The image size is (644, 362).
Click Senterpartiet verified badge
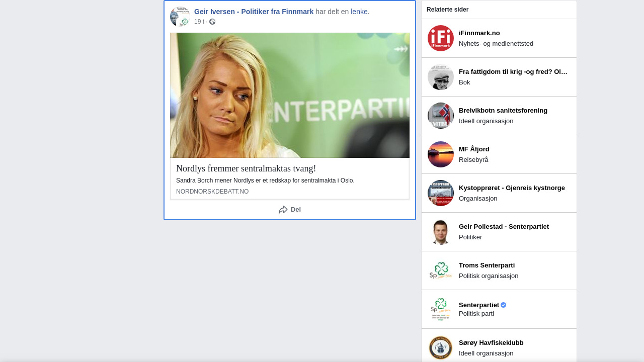[504, 305]
